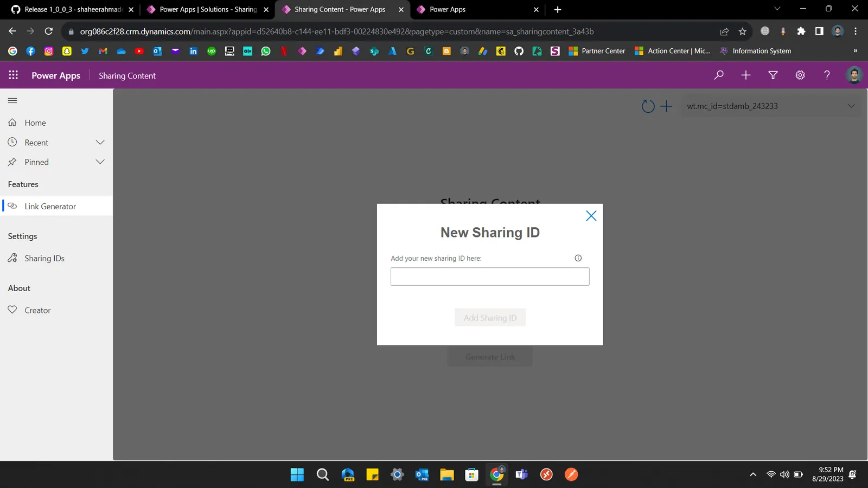868x488 pixels.
Task: Open the tab search dropdown arrow
Action: (x=777, y=9)
